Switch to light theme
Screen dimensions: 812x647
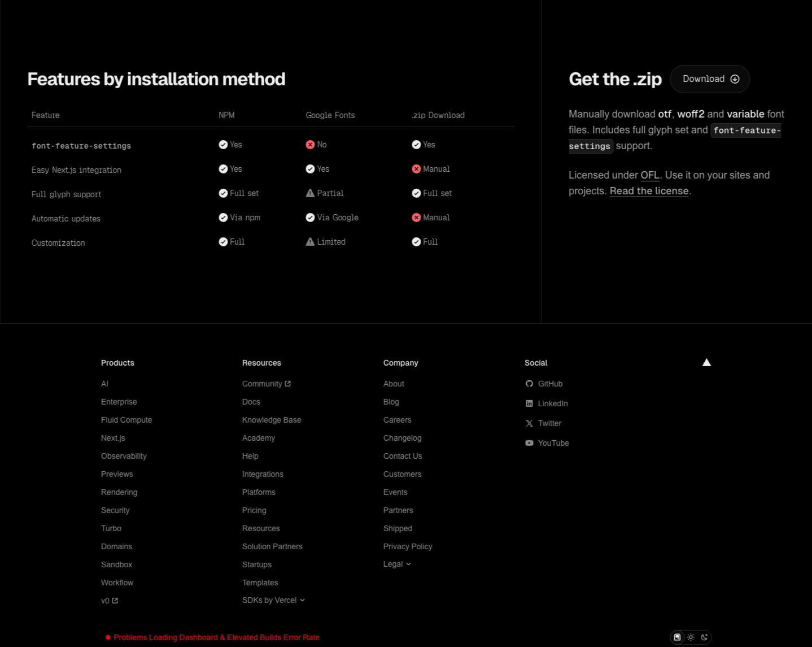pos(691,637)
